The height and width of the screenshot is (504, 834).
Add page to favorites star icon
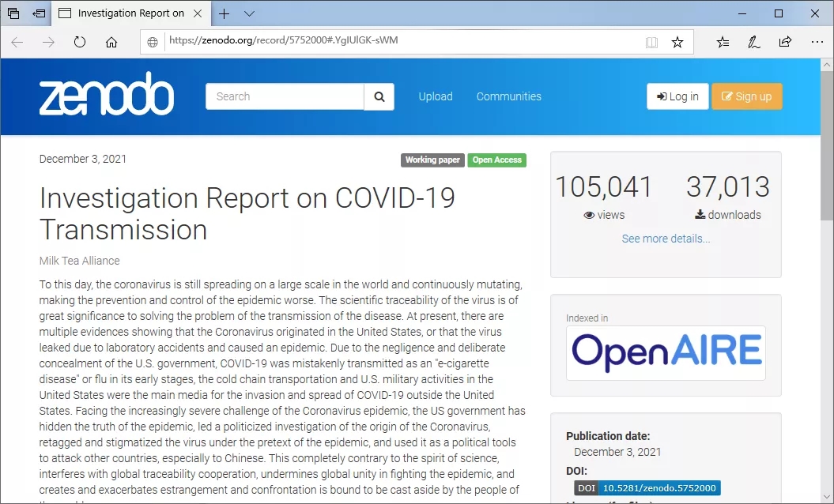tap(677, 43)
